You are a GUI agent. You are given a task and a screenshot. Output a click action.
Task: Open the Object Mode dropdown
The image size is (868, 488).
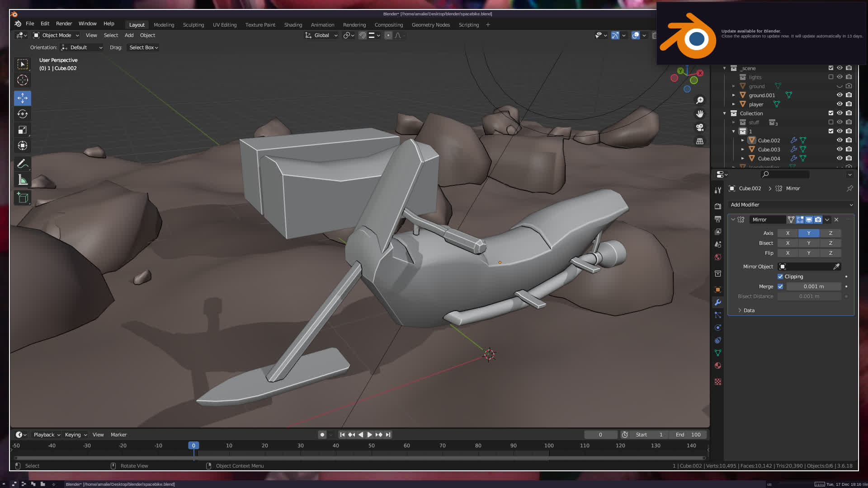pyautogui.click(x=57, y=35)
